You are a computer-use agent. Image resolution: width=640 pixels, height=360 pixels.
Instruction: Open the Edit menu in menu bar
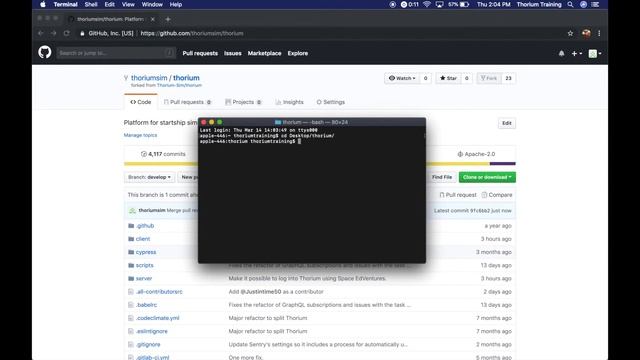tap(109, 4)
